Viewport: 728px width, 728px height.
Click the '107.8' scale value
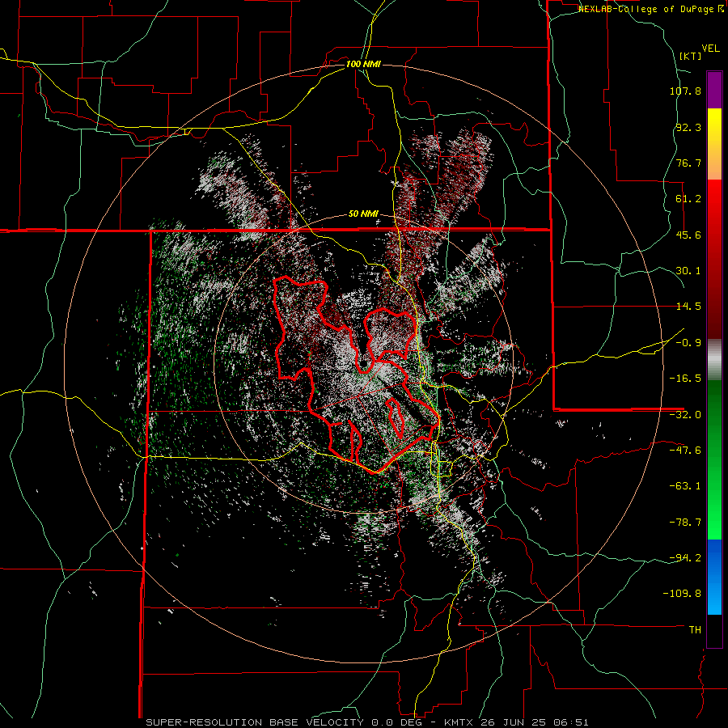[685, 91]
